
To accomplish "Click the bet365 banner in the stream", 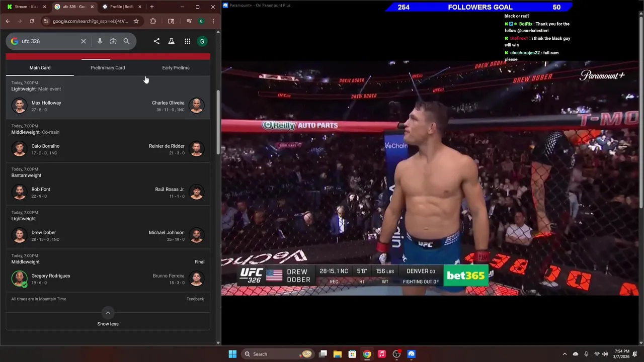I will (x=465, y=276).
